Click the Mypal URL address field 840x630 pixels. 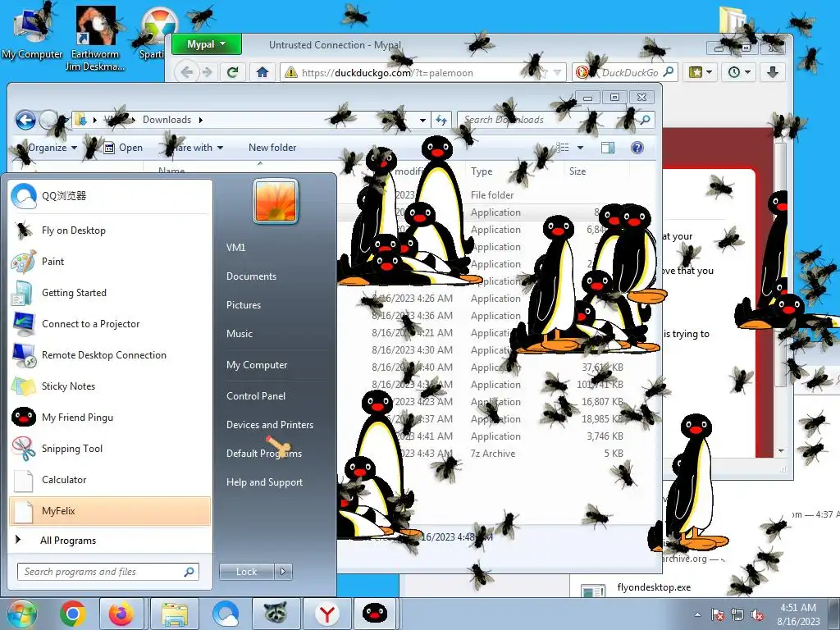(x=423, y=72)
